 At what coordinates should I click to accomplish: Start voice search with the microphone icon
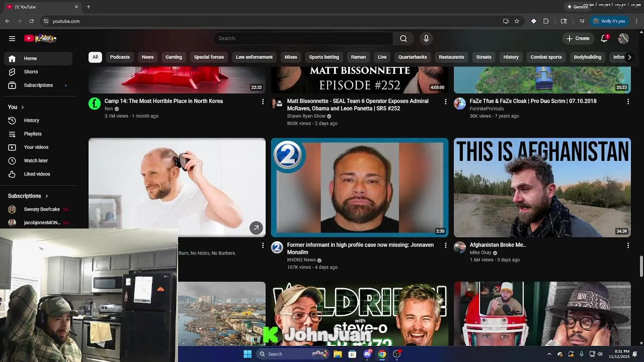point(426,38)
